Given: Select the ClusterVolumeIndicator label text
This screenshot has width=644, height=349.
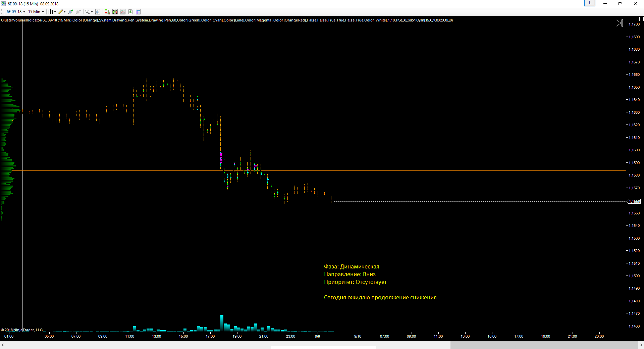Looking at the screenshot, I should pos(227,20).
